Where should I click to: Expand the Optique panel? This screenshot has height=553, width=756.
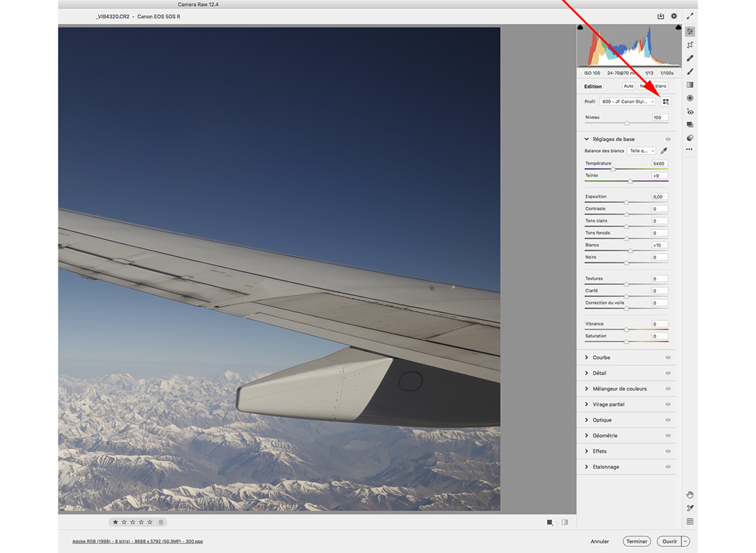(601, 420)
